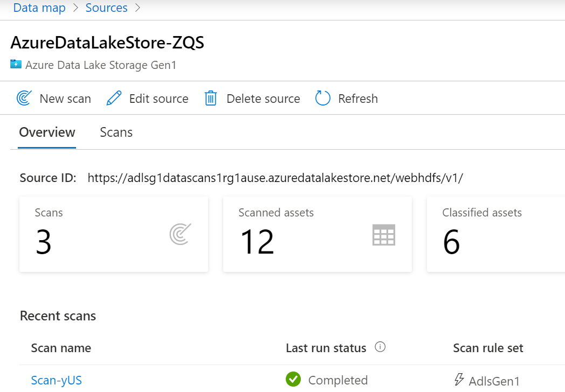Click the Refresh circular arrow icon
565x392 pixels.
(322, 99)
